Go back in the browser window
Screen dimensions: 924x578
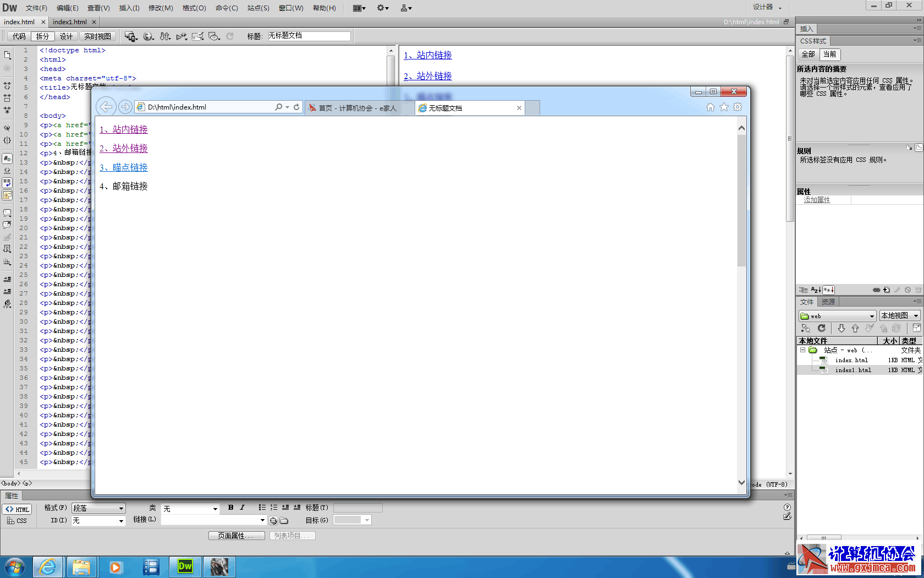[x=106, y=107]
